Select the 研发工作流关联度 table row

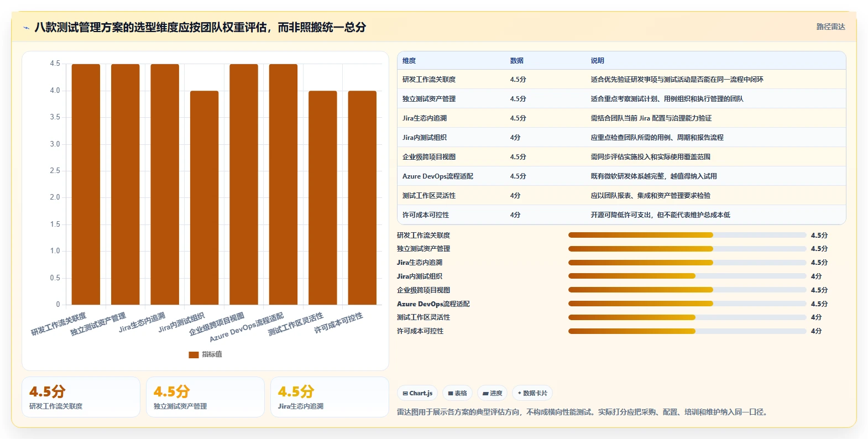[621, 80]
